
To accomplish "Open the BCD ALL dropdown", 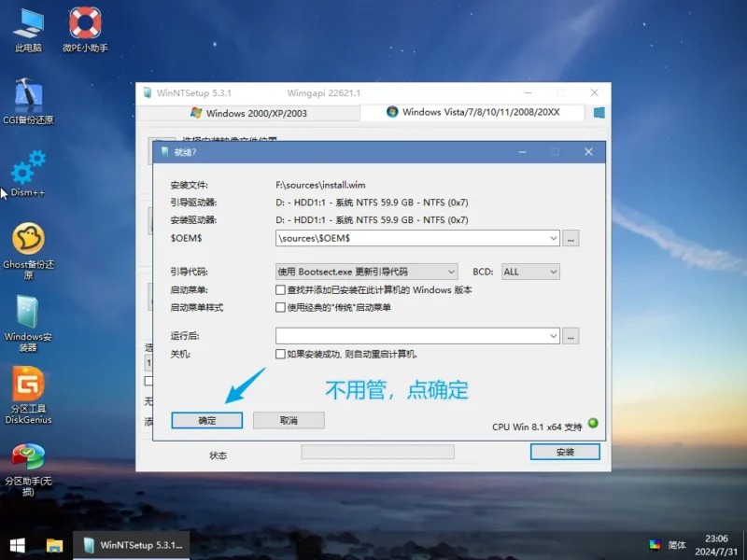I will click(x=530, y=272).
